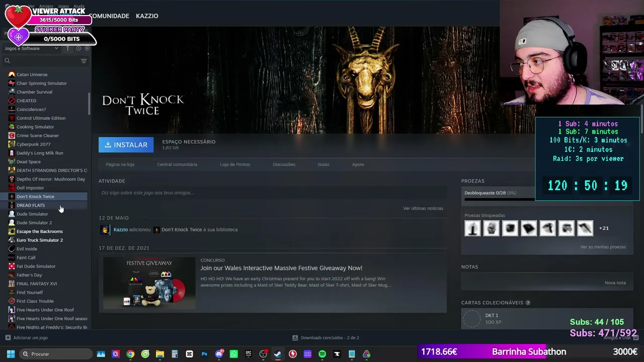Click Downloads concluídos status text
Viewport: 644px width, 362px height.
[x=330, y=338]
